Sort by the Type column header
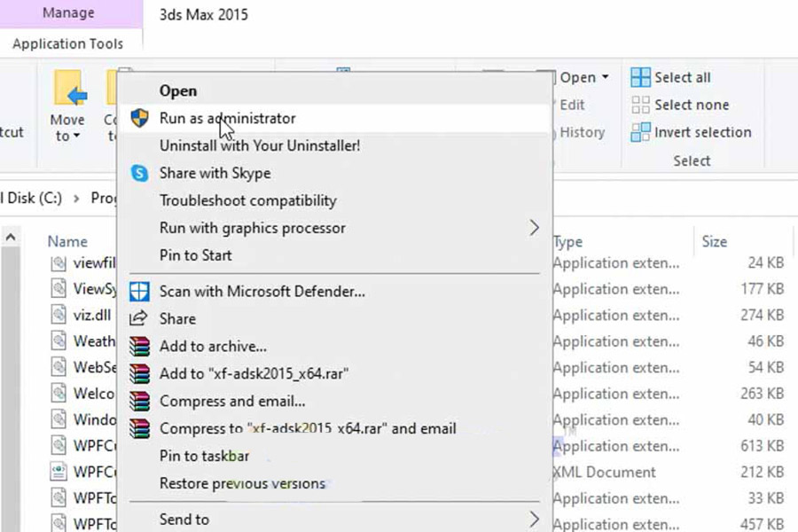The width and height of the screenshot is (798, 532). (568, 242)
